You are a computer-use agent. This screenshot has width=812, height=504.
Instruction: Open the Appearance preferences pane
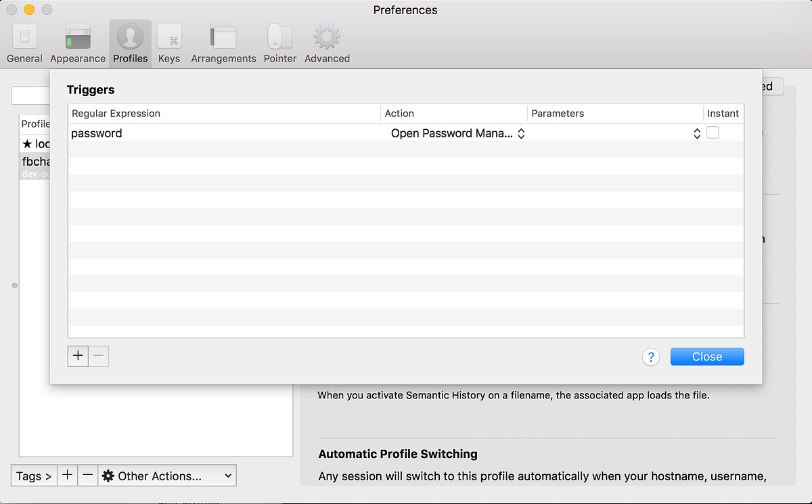(78, 44)
